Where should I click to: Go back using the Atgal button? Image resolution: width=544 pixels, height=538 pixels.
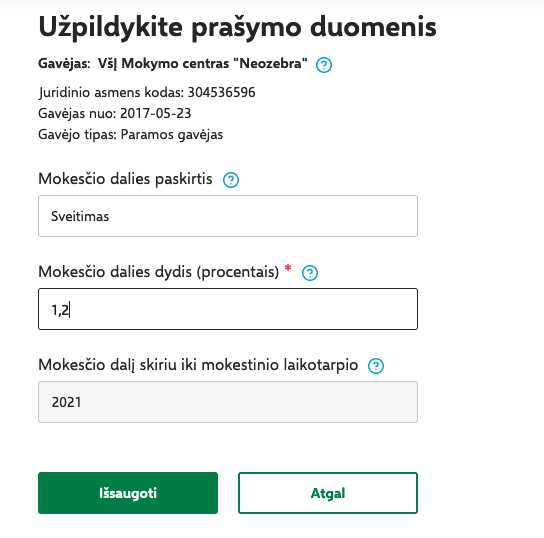tap(328, 493)
